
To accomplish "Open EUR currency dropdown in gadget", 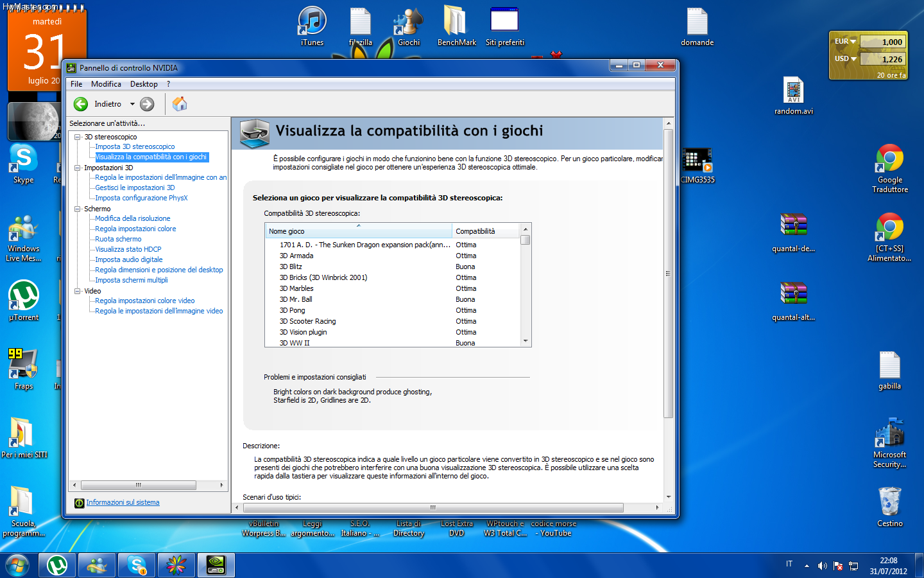I will point(853,42).
